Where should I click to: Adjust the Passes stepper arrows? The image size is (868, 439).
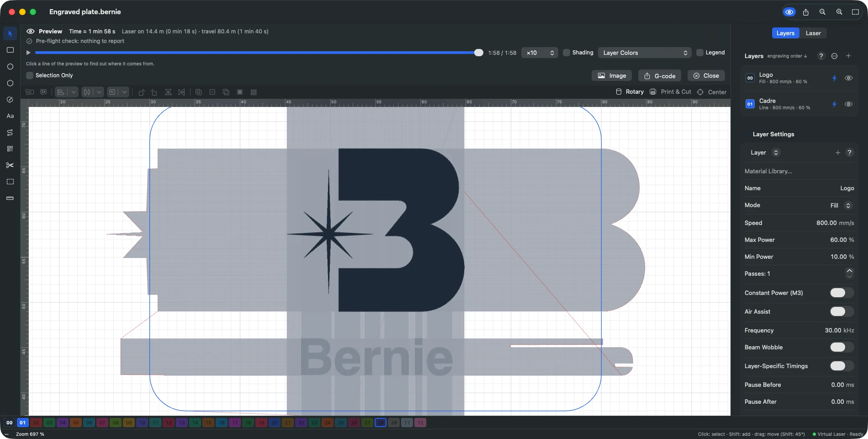(x=849, y=273)
